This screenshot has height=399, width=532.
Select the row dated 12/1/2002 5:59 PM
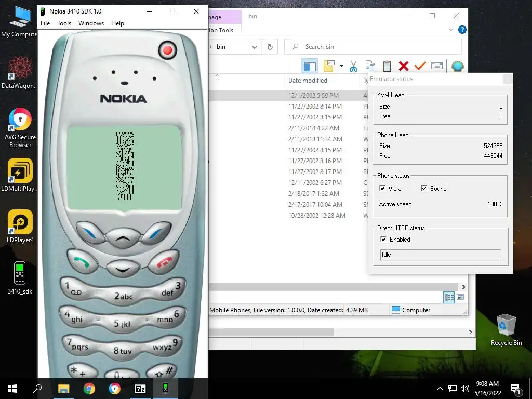point(288,96)
